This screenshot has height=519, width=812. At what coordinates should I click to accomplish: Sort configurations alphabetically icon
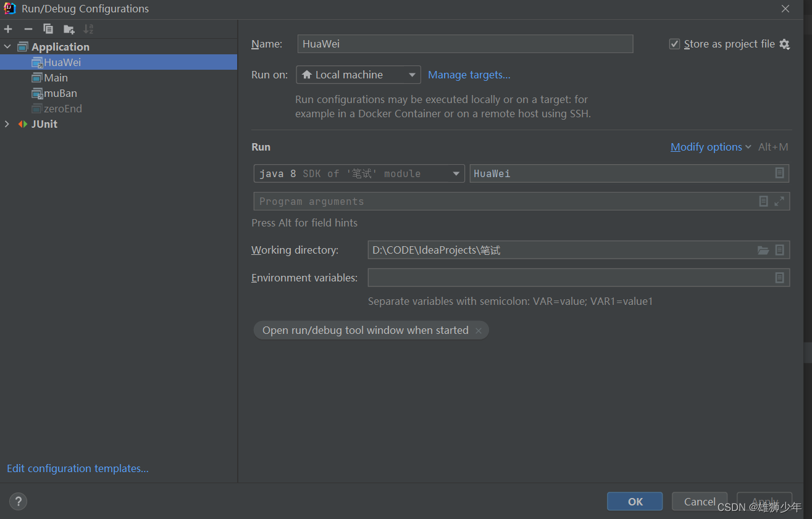[x=88, y=29]
